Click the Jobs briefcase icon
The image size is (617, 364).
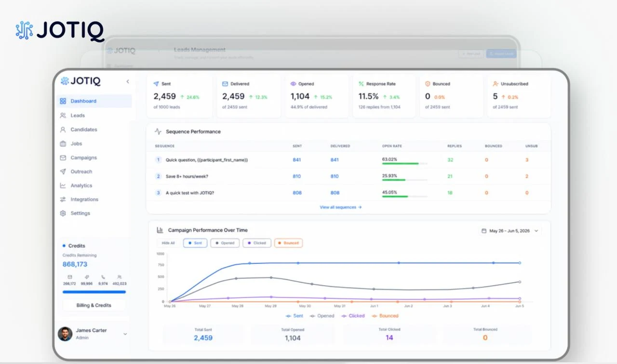pos(63,143)
